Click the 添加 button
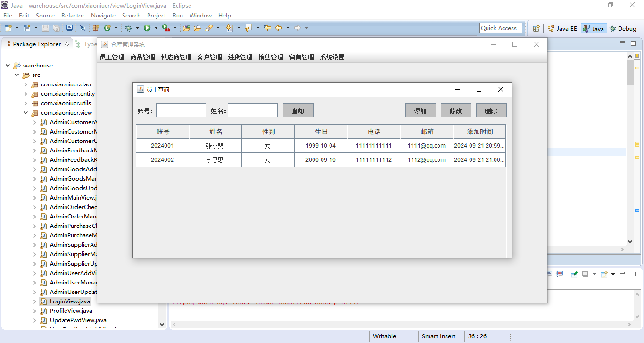 [421, 111]
